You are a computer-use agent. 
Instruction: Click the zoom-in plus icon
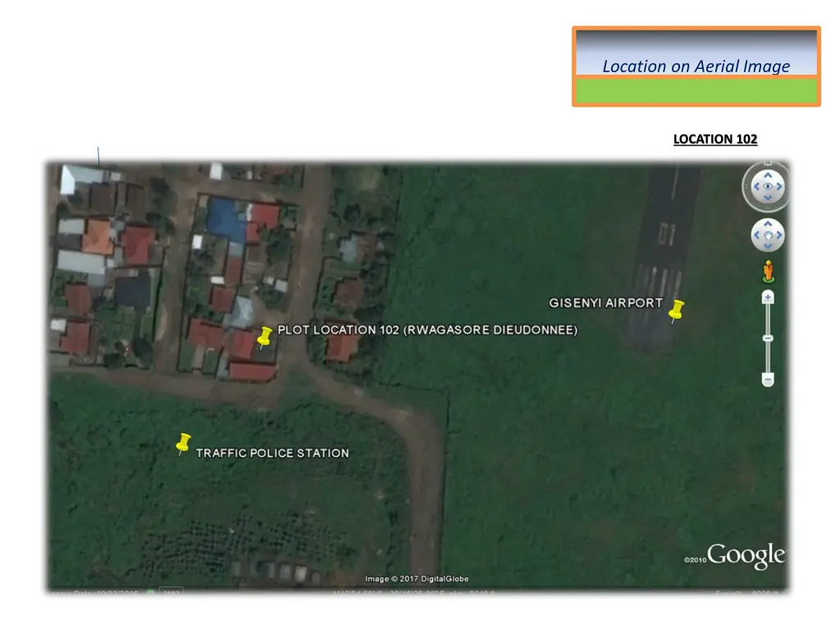click(767, 298)
